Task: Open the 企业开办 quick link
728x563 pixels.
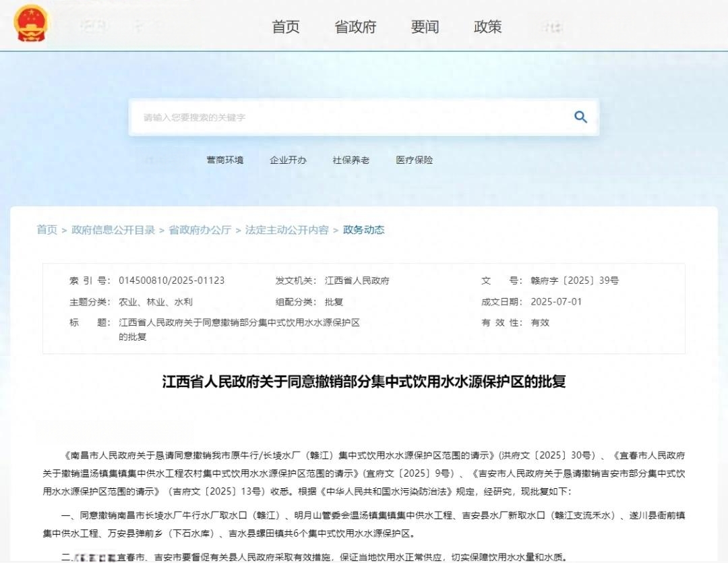Action: coord(289,160)
